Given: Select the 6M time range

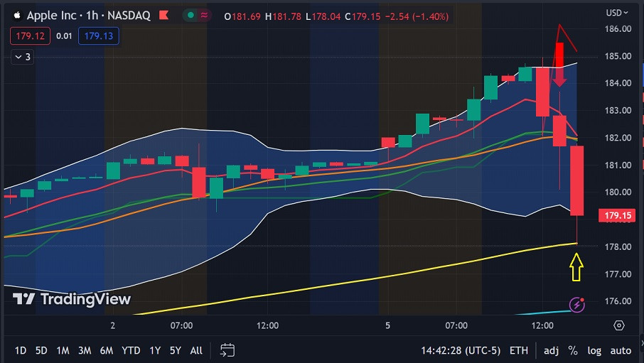Looking at the screenshot, I should tap(107, 350).
